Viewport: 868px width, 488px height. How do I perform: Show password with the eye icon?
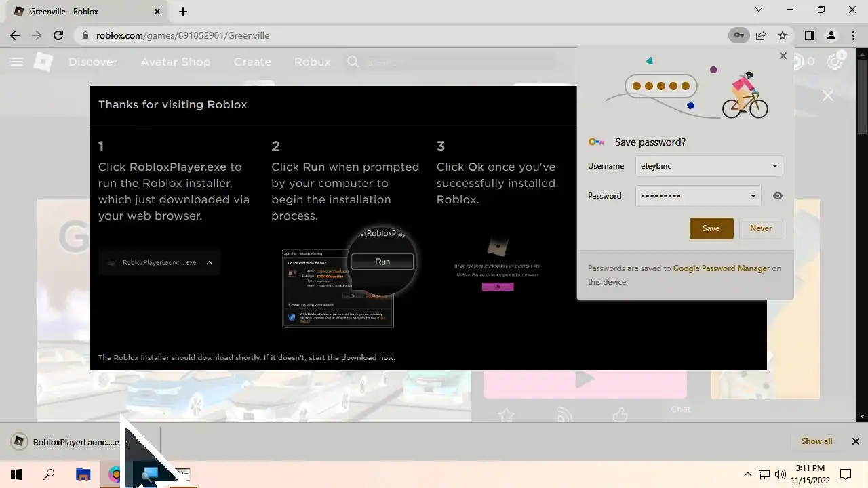click(x=777, y=196)
